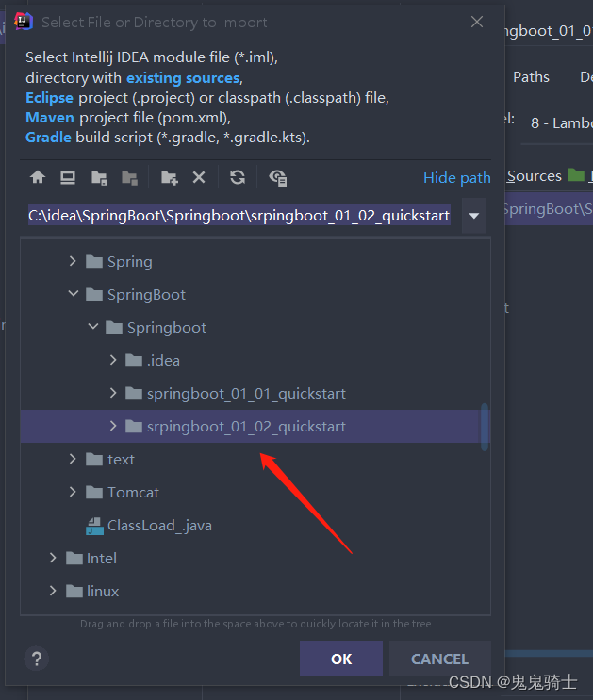
Task: Close the import dialog
Action: (x=477, y=22)
